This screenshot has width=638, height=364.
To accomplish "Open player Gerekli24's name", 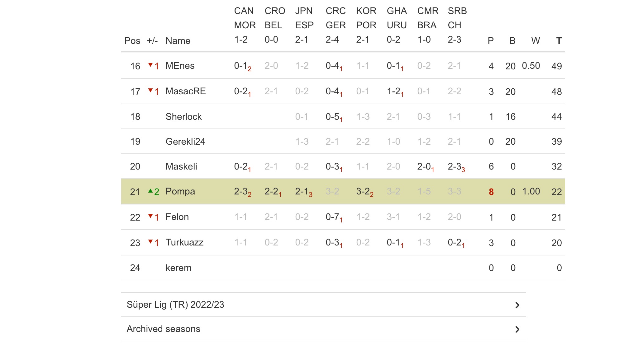I will pyautogui.click(x=185, y=142).
